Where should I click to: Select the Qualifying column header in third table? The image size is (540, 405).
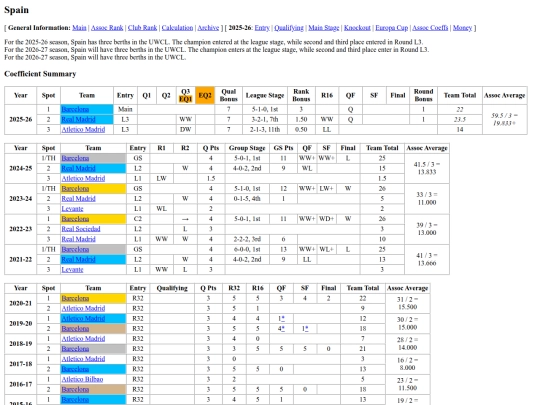[x=172, y=288]
